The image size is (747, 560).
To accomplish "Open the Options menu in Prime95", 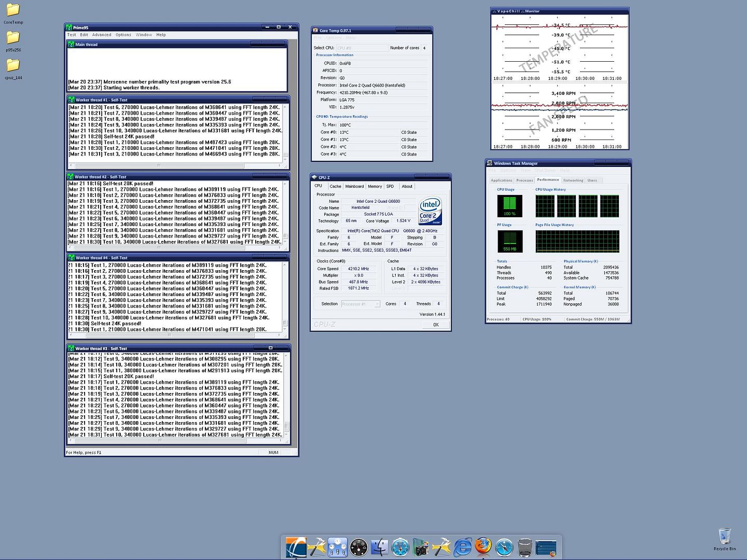I will pos(123,35).
